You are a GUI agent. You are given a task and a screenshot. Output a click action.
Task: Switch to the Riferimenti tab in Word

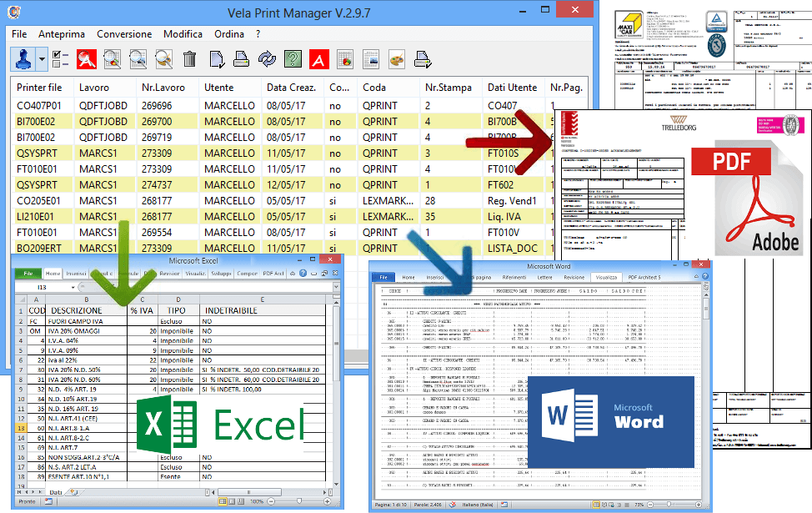(x=514, y=278)
